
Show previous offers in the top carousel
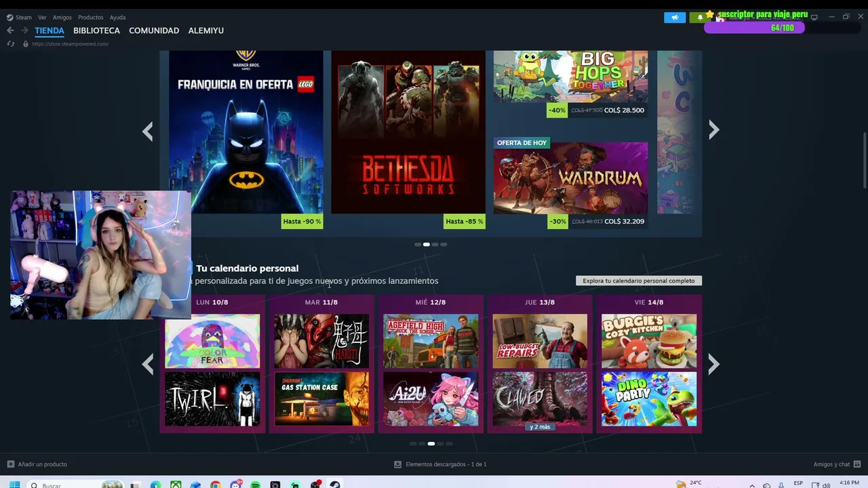(x=148, y=131)
